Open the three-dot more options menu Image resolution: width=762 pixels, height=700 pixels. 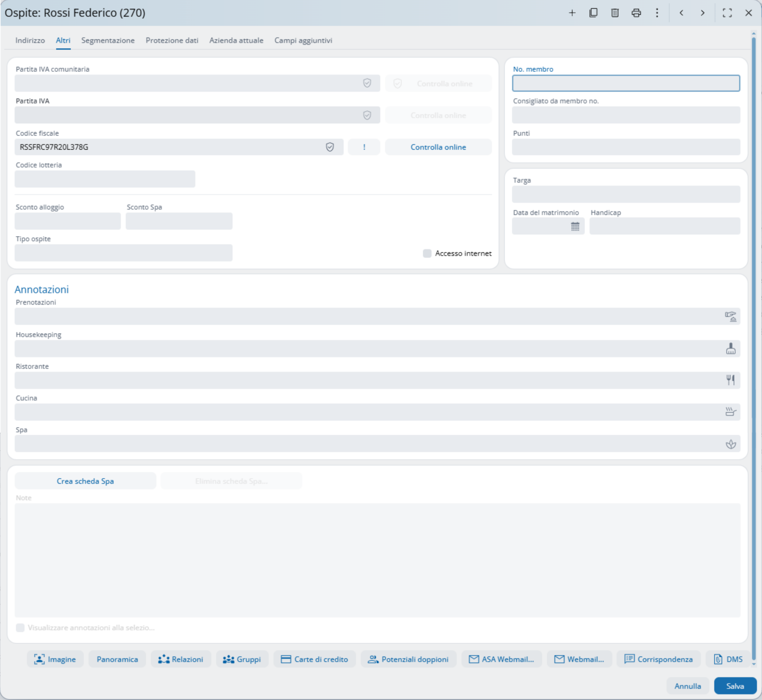click(657, 13)
